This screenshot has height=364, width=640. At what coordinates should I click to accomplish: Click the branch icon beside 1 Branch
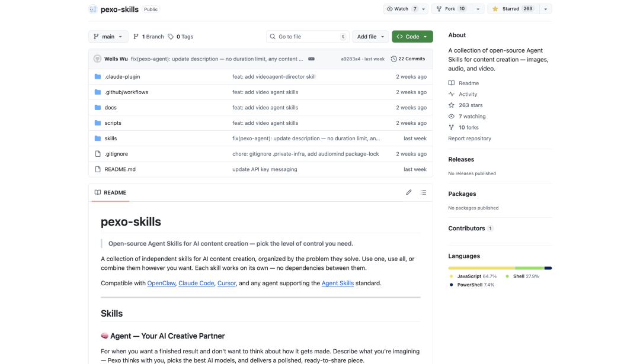tap(136, 37)
